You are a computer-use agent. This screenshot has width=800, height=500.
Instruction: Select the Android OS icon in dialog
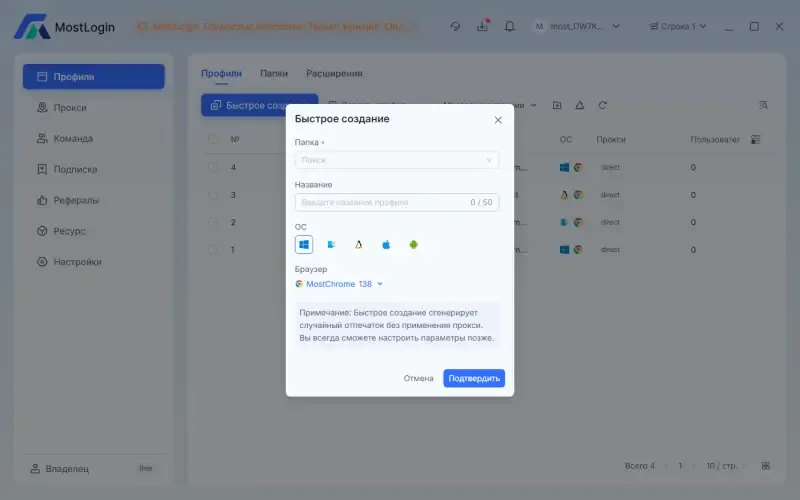tap(413, 245)
